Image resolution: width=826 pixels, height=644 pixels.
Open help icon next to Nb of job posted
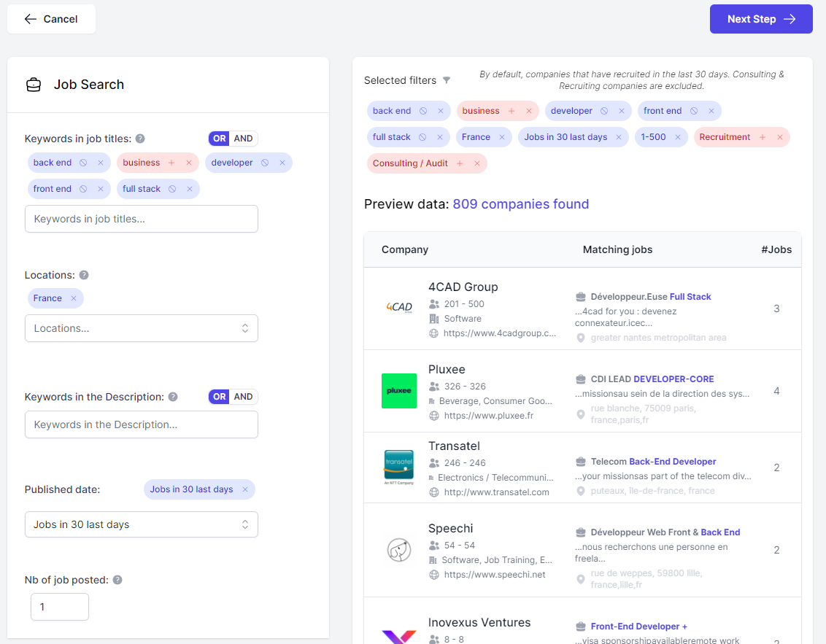coord(117,580)
